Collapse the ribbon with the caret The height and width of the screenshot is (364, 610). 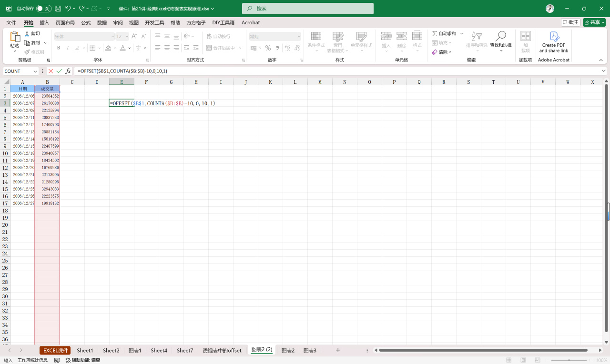pyautogui.click(x=601, y=60)
